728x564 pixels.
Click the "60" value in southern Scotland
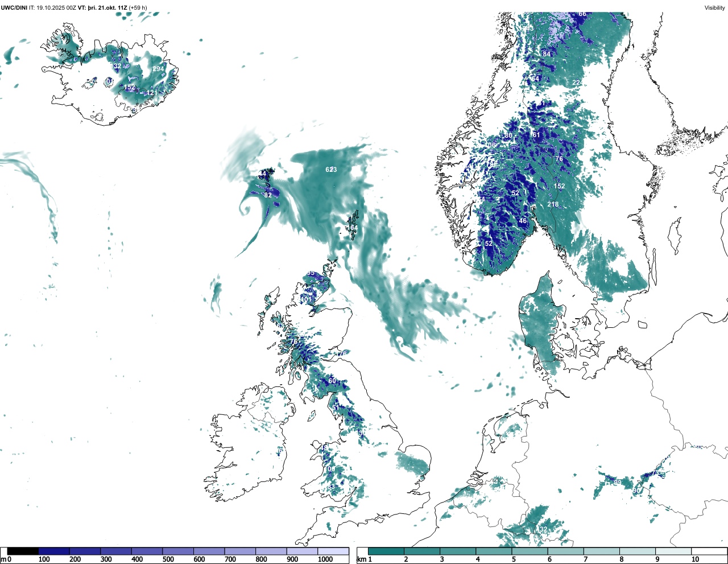click(x=332, y=381)
